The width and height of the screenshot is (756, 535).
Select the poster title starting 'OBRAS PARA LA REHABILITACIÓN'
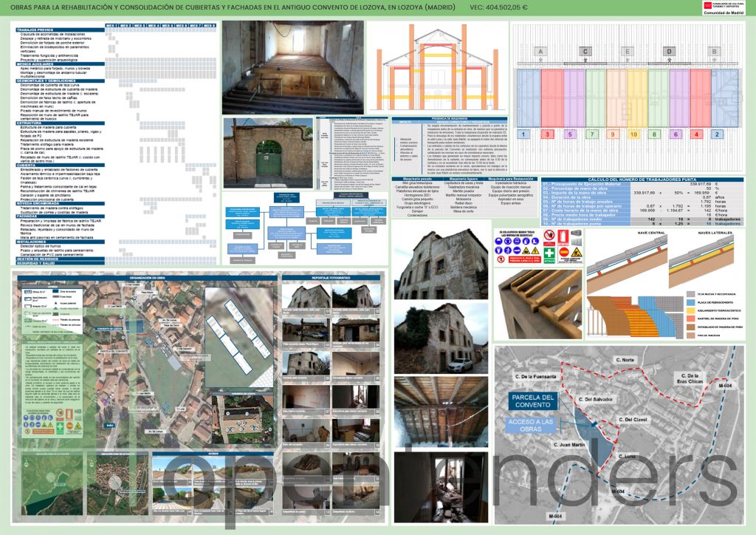pos(233,7)
